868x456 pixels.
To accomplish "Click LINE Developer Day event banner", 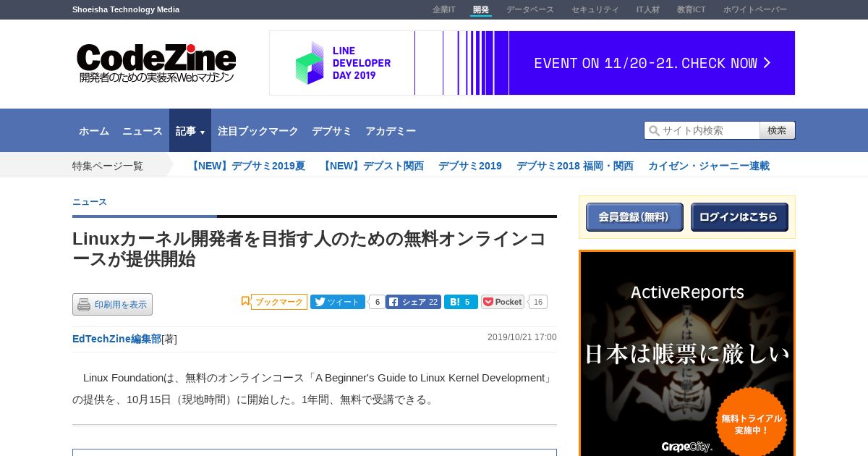I will pos(532,63).
